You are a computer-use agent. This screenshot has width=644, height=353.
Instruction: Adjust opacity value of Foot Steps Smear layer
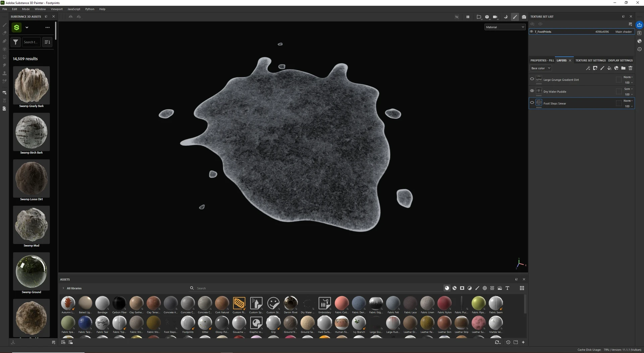[629, 106]
